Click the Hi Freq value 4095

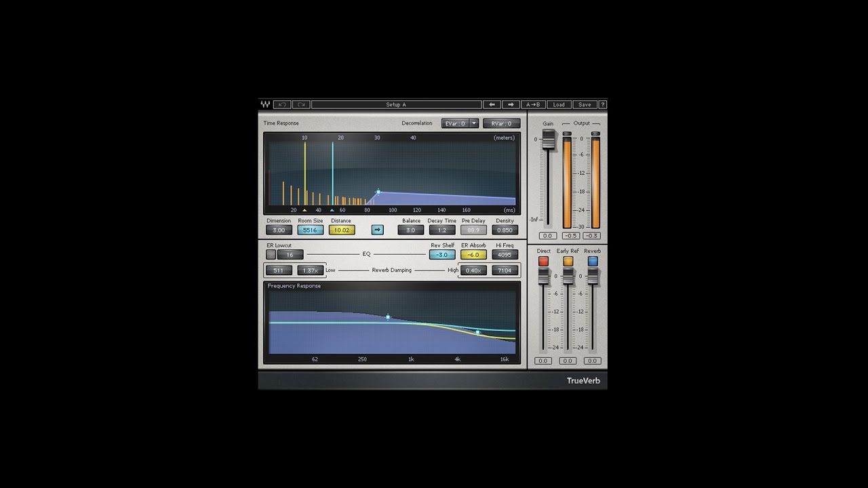505,255
